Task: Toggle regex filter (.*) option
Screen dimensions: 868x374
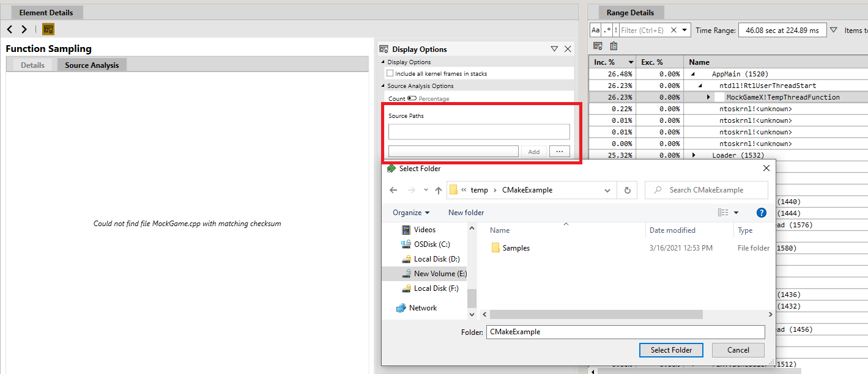Action: click(x=607, y=30)
